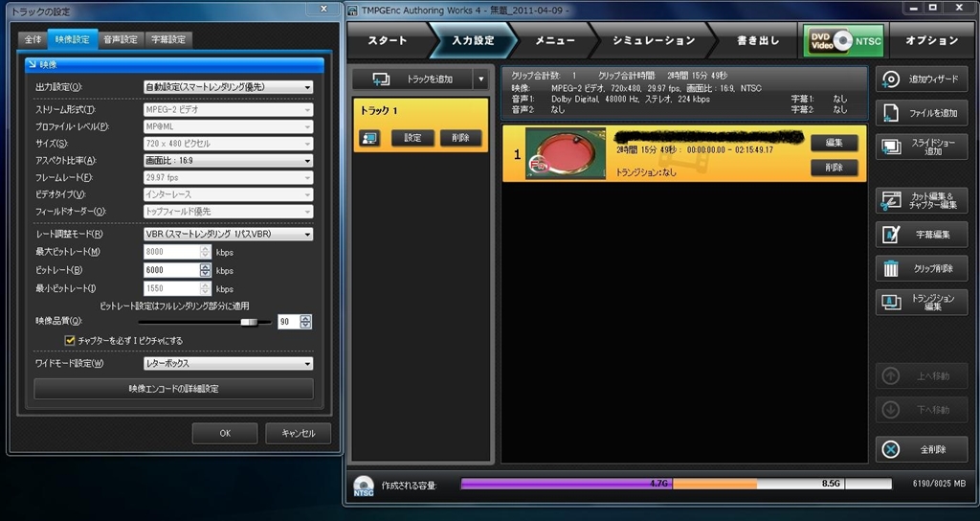Open オプション menu
This screenshot has width=980, height=521.
click(931, 40)
